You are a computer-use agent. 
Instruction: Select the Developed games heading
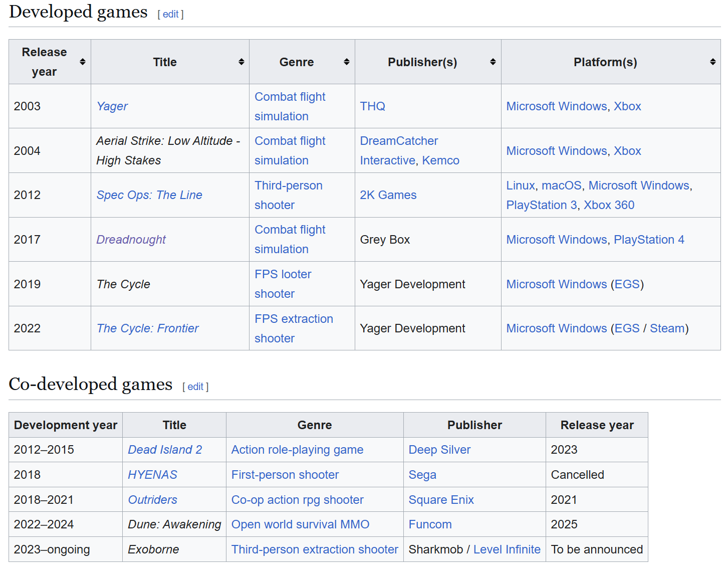point(78,12)
